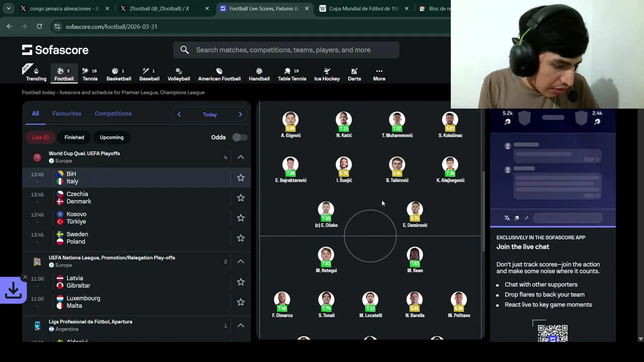This screenshot has width=644, height=362.
Task: Open E. Demirović player avatar
Action: [415, 210]
